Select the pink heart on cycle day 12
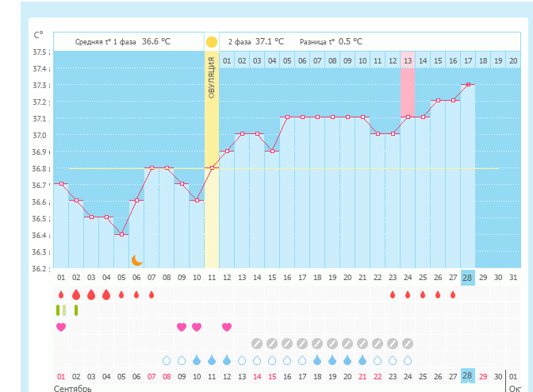The image size is (533, 392). coord(227,327)
